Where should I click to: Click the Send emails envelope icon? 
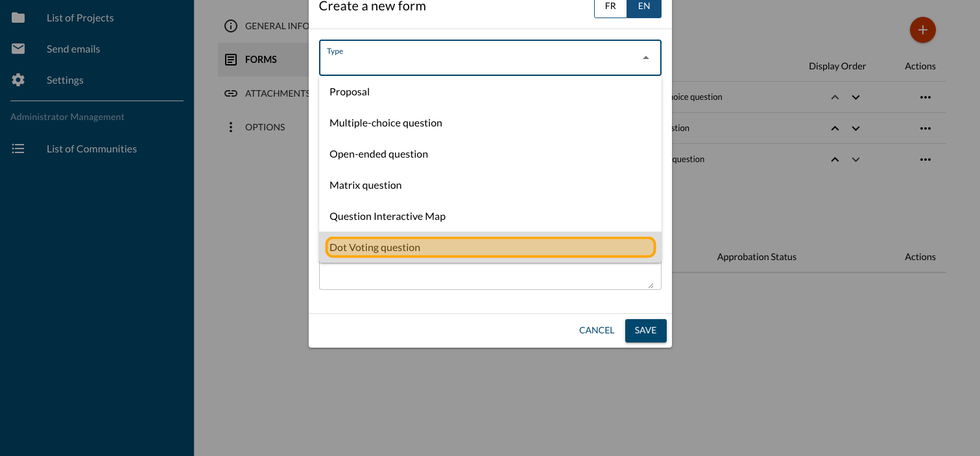(18, 49)
